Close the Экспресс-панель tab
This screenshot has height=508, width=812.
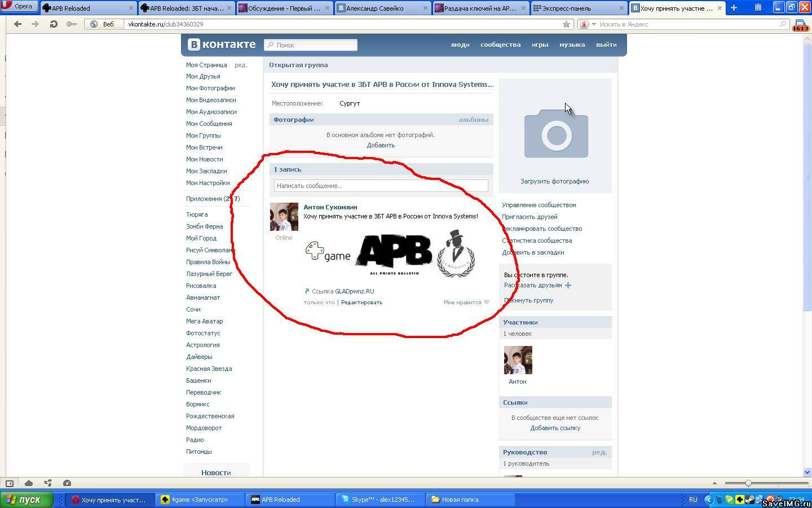click(621, 8)
